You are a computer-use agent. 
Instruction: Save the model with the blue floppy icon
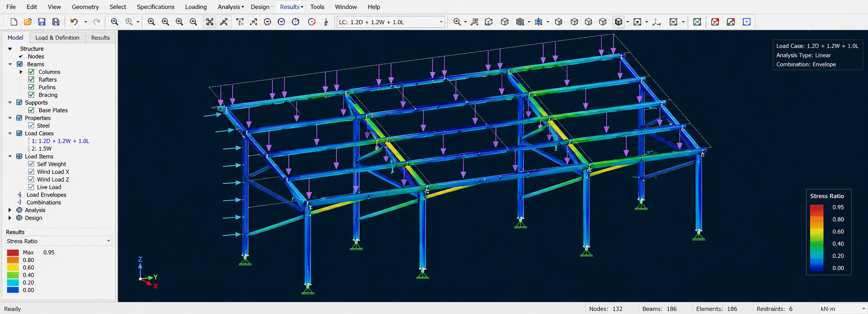(42, 22)
